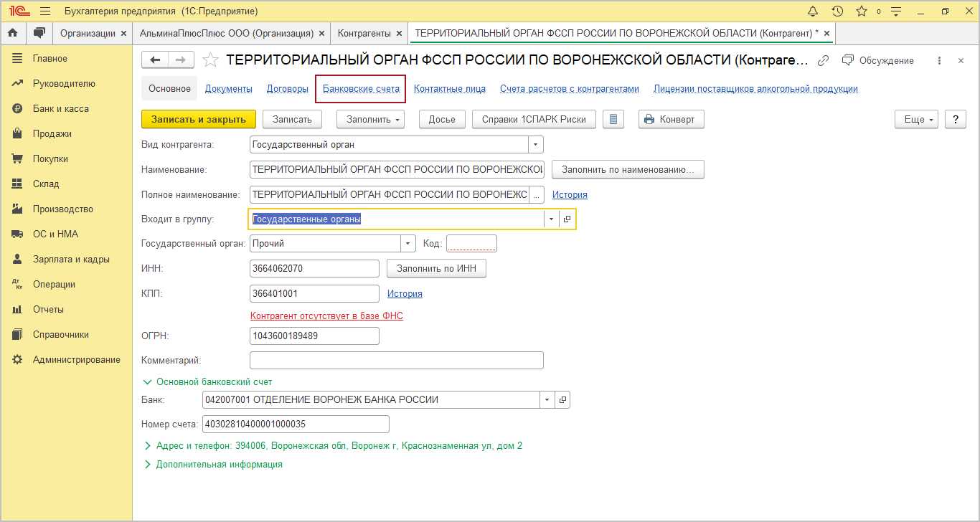Open the discussions speech bubble tab icon
Viewport: 980px width, 522px height.
pos(39,33)
